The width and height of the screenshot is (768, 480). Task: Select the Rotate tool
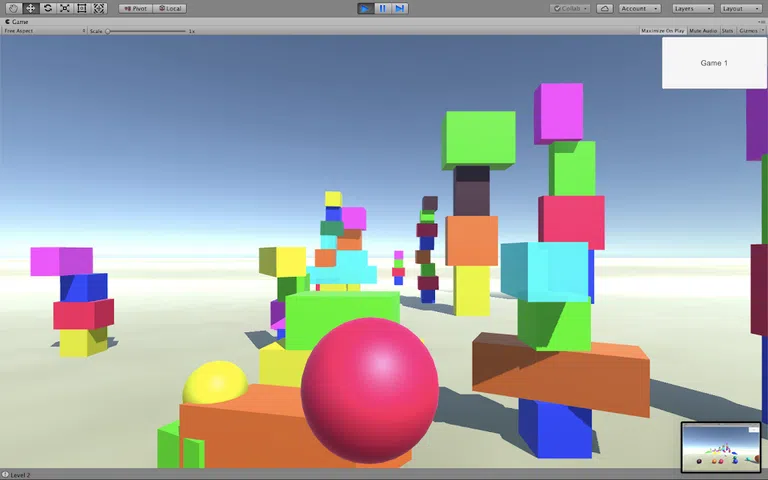pos(47,8)
